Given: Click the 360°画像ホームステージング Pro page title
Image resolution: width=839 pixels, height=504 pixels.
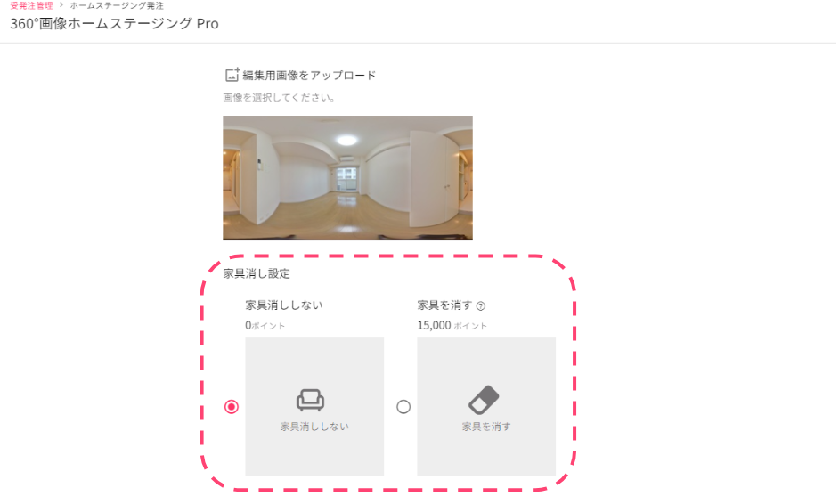Looking at the screenshot, I should point(115,23).
